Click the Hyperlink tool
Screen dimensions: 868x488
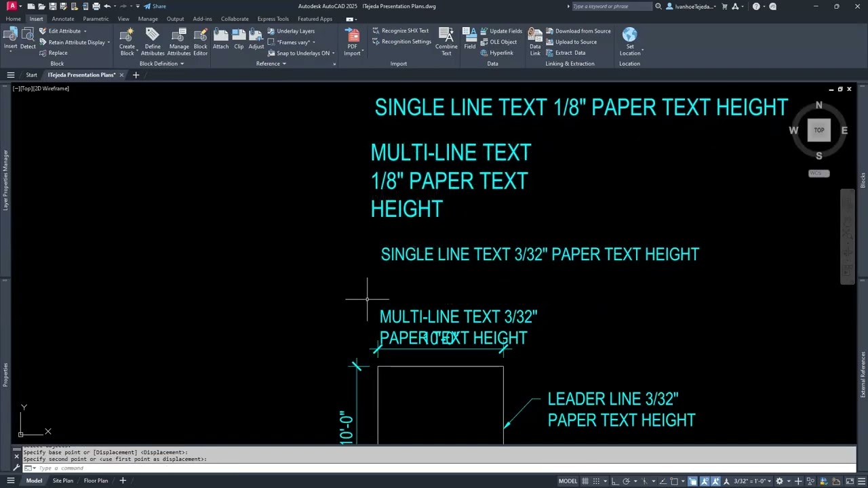[x=497, y=53]
